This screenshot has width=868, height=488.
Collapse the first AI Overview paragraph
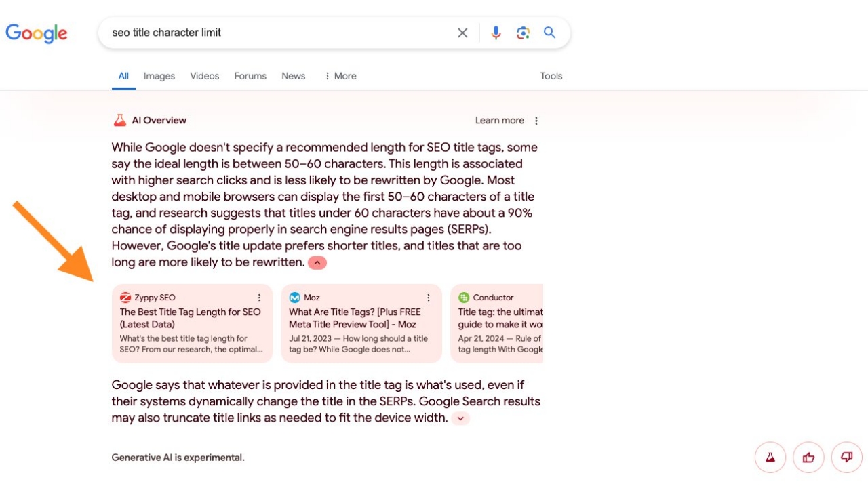pos(317,262)
